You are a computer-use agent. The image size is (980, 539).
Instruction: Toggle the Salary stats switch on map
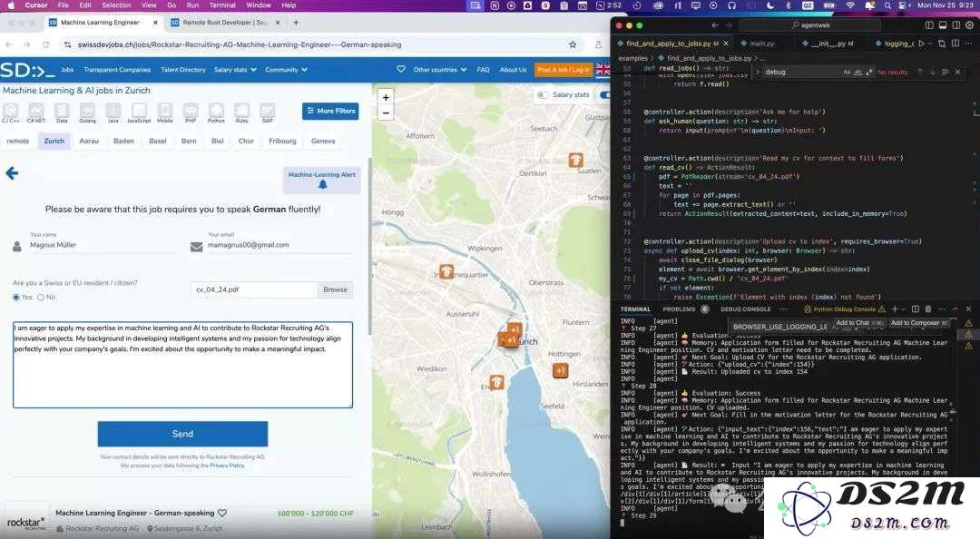coord(543,95)
